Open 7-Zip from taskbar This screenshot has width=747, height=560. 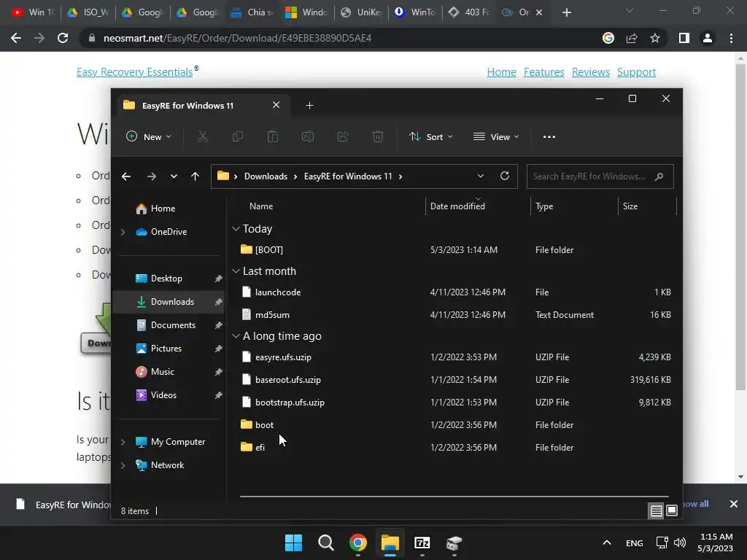pyautogui.click(x=422, y=542)
